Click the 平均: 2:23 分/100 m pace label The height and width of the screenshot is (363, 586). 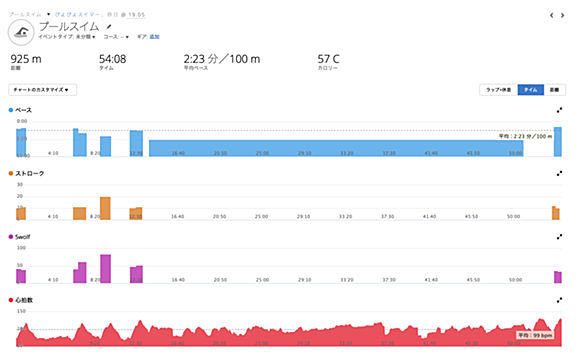tap(525, 136)
